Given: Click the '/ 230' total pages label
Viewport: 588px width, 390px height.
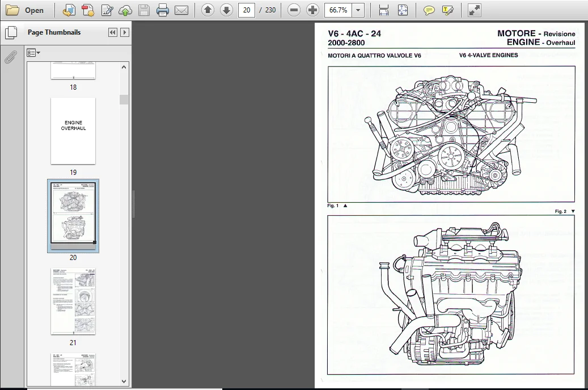Looking at the screenshot, I should pyautogui.click(x=268, y=10).
